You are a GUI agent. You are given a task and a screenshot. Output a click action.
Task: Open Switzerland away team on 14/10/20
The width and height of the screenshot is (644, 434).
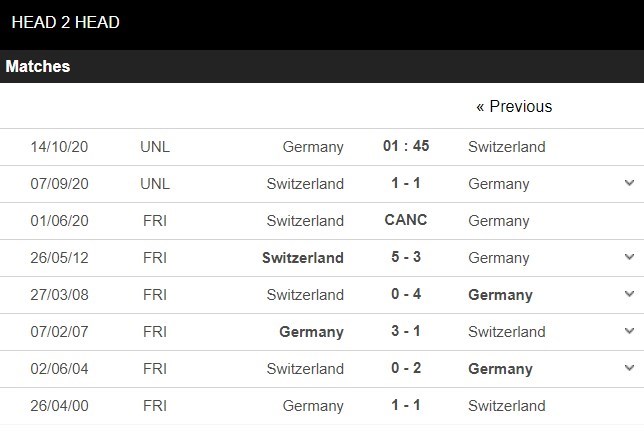point(507,146)
